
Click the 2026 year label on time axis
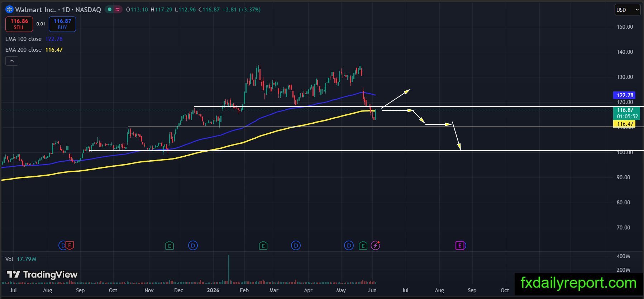213,290
